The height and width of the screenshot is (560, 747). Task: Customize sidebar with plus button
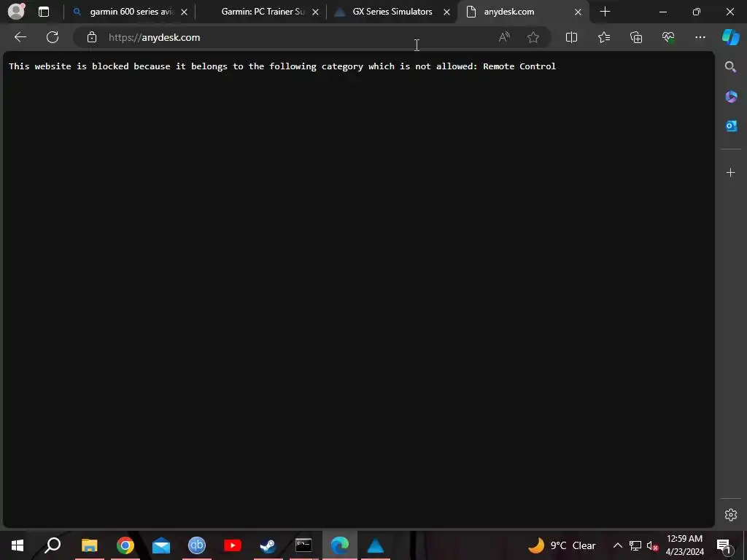click(731, 172)
